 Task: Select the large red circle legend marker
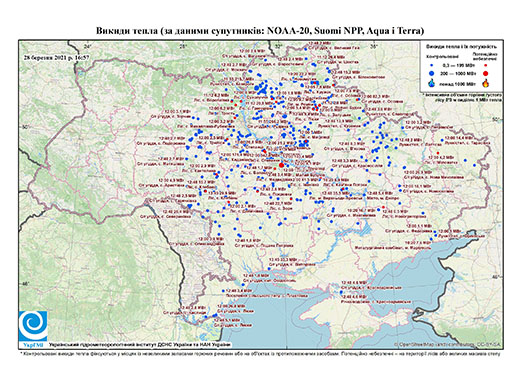point(485,73)
